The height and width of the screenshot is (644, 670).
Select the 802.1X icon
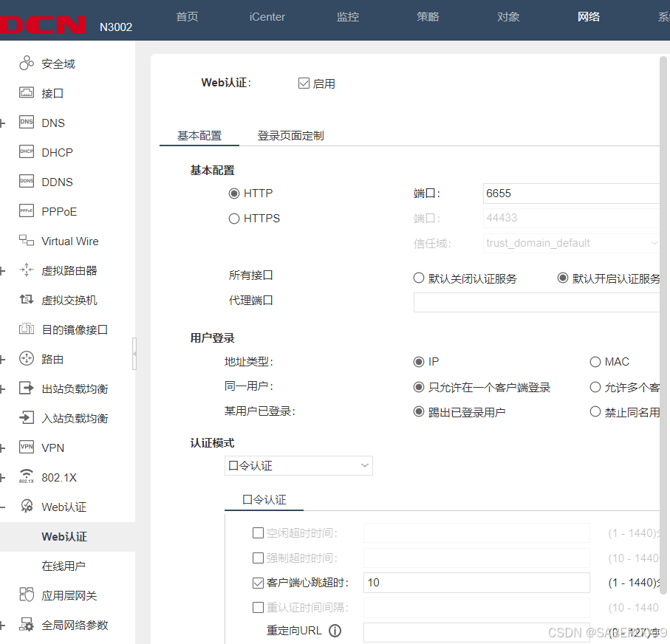27,477
